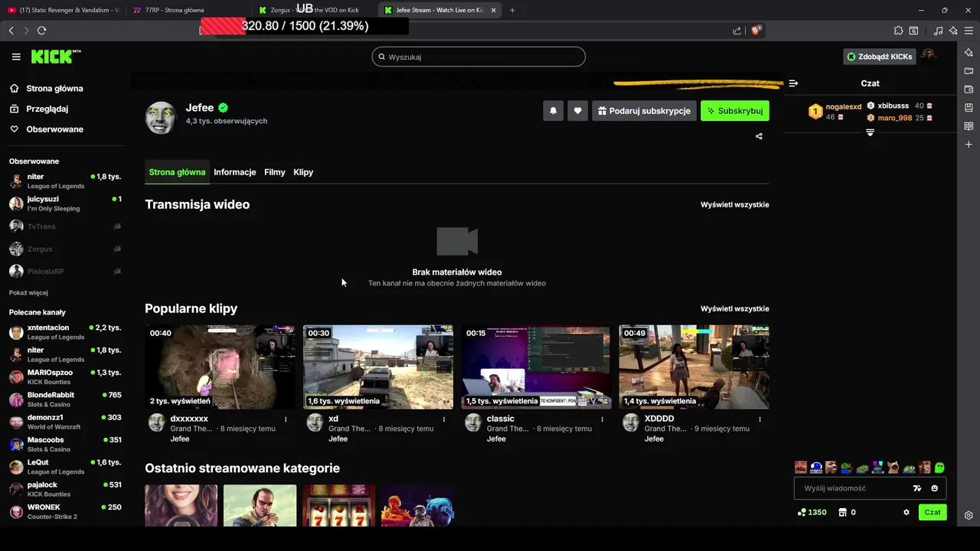Open the user account avatar top right
The height and width of the screenshot is (551, 980).
[929, 56]
